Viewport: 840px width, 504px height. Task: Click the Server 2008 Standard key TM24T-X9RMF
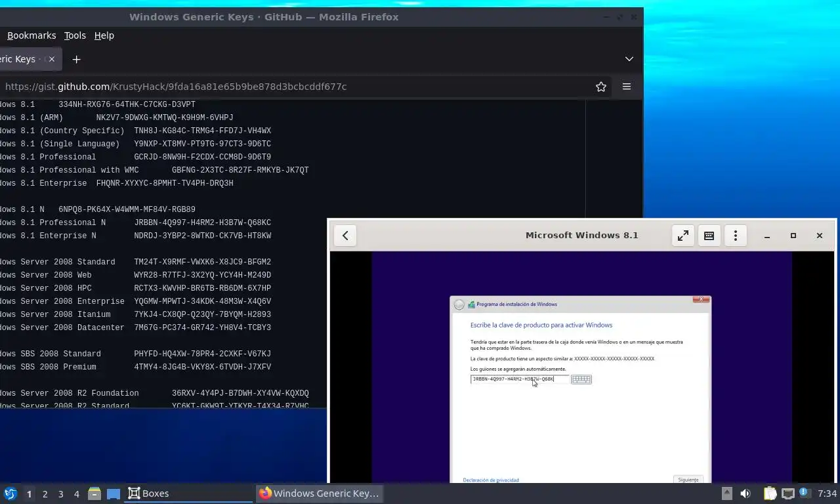click(x=203, y=262)
